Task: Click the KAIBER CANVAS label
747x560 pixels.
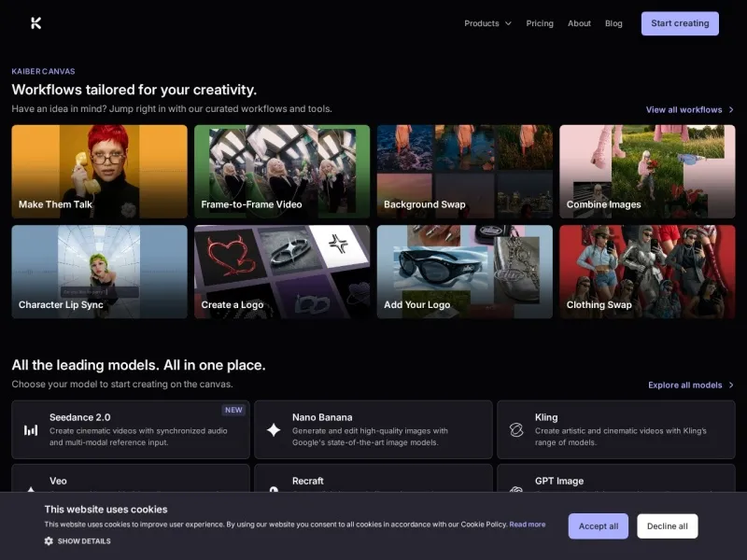Action: 43,72
